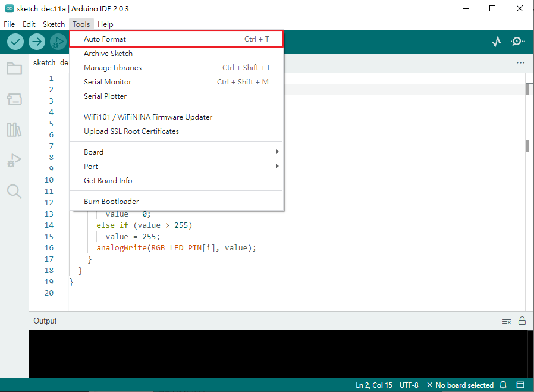Click the Verify checkmark button
Image resolution: width=534 pixels, height=392 pixels.
tap(15, 42)
